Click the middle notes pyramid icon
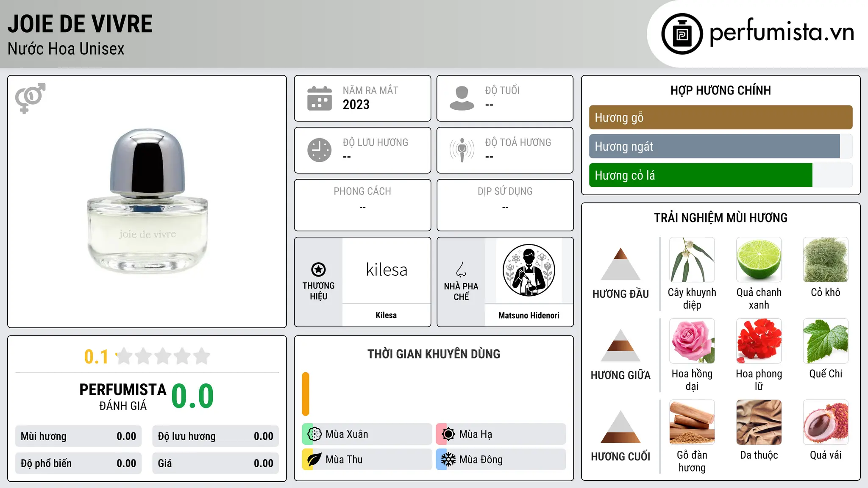868x488 pixels. click(620, 345)
